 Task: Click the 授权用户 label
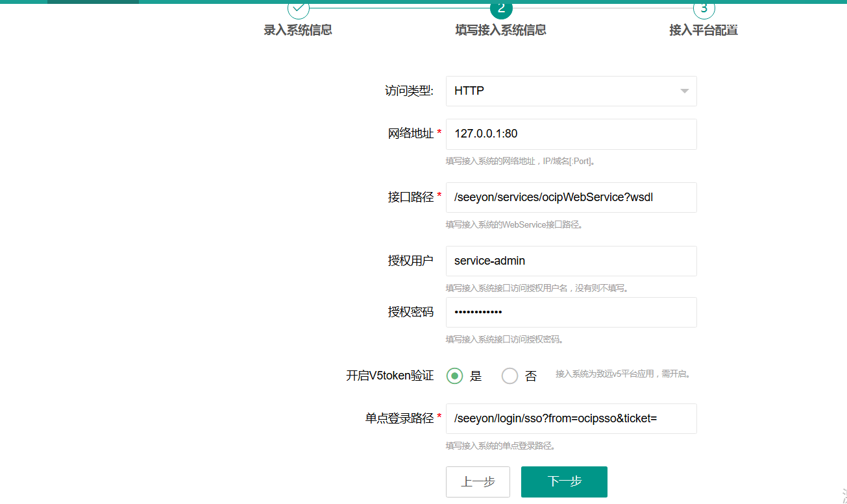point(411,261)
